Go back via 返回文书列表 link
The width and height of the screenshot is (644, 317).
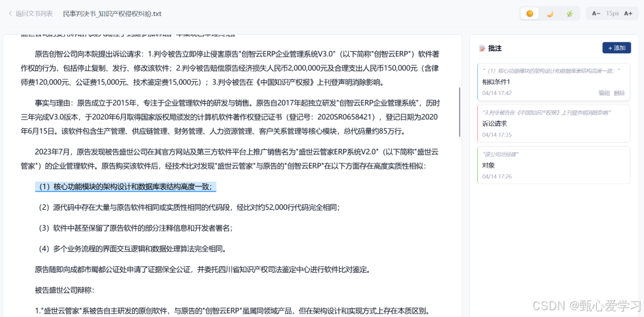pyautogui.click(x=34, y=14)
